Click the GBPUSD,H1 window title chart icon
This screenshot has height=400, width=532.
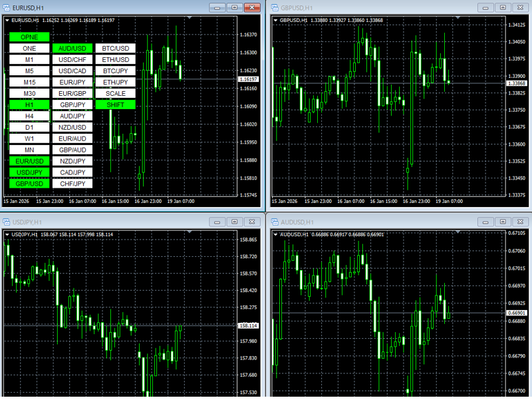click(x=275, y=7)
